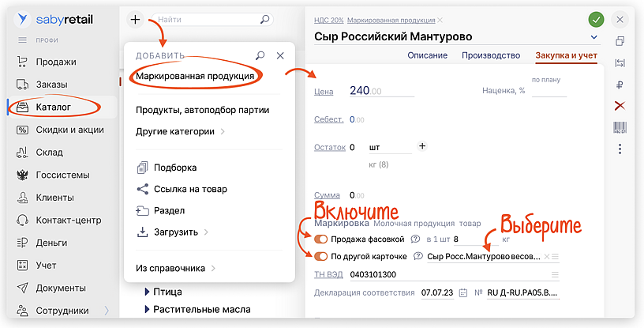Toggle the Продажа фасовкой switch
This screenshot has width=644, height=328.
pyautogui.click(x=321, y=239)
